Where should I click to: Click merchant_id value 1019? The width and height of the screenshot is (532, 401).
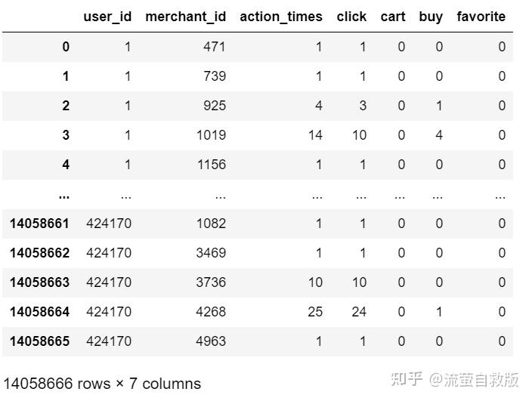pos(210,135)
